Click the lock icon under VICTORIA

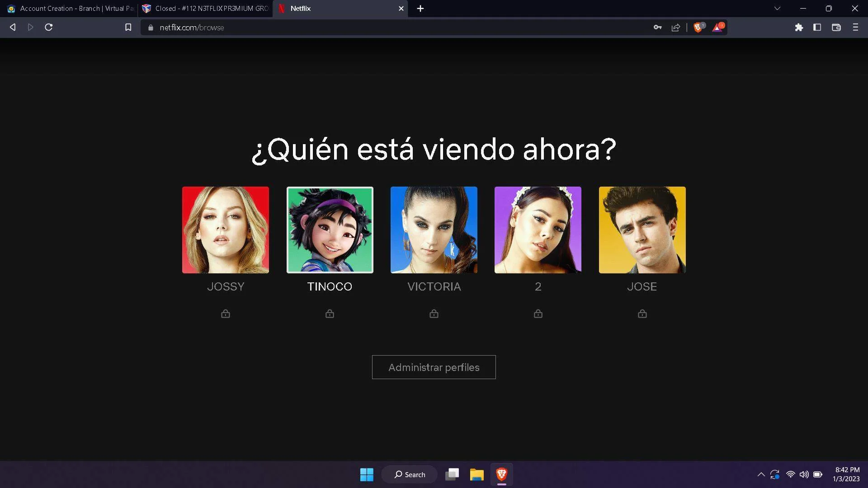[x=434, y=314]
